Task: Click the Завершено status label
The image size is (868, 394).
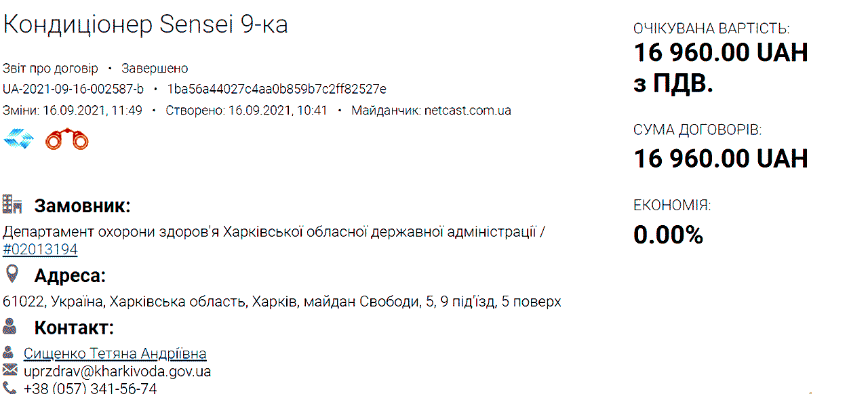Action: point(155,68)
